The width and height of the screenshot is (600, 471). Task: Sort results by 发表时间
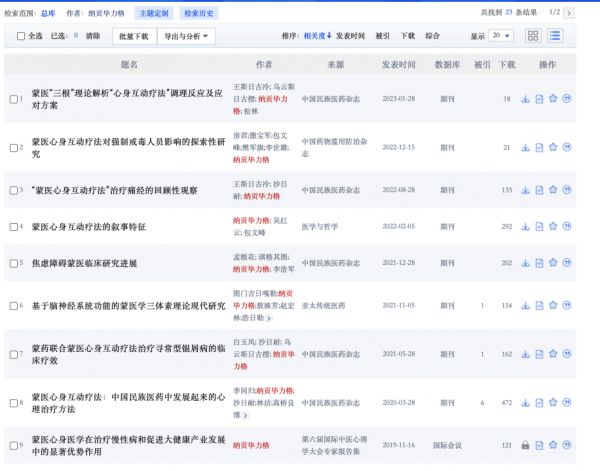(351, 36)
